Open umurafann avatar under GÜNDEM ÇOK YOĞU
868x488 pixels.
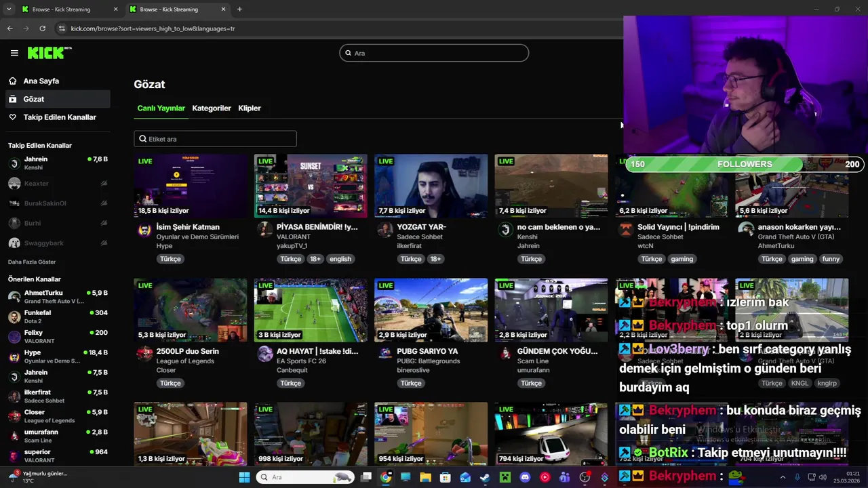[x=505, y=354]
